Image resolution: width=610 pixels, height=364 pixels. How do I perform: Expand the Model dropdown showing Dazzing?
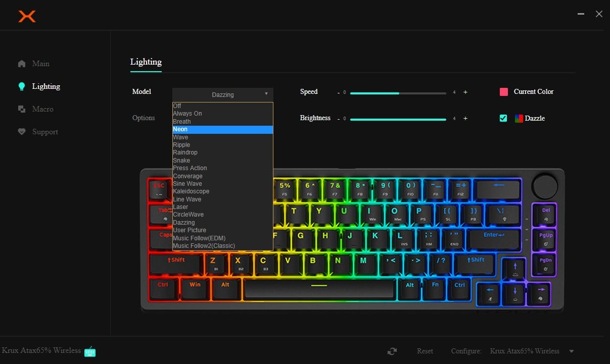click(222, 94)
